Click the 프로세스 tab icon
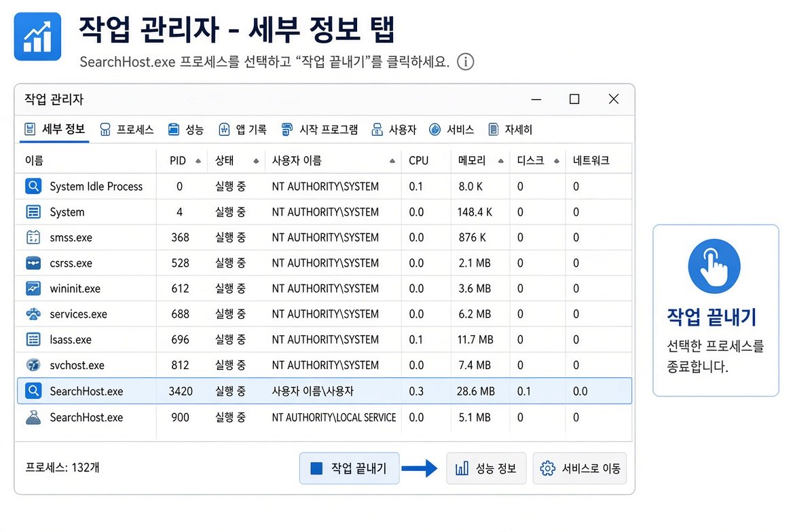Screen dimensions: 793x532 pyautogui.click(x=105, y=130)
